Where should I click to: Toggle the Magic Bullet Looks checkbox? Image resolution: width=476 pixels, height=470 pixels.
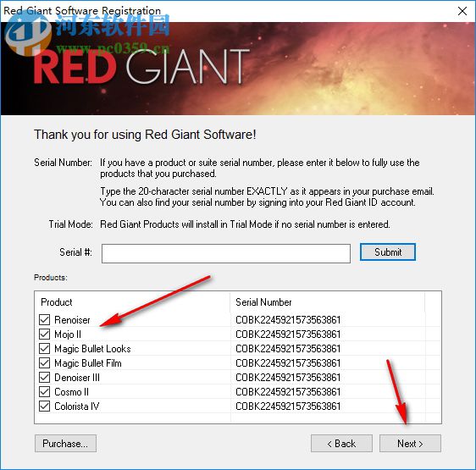[x=45, y=349]
